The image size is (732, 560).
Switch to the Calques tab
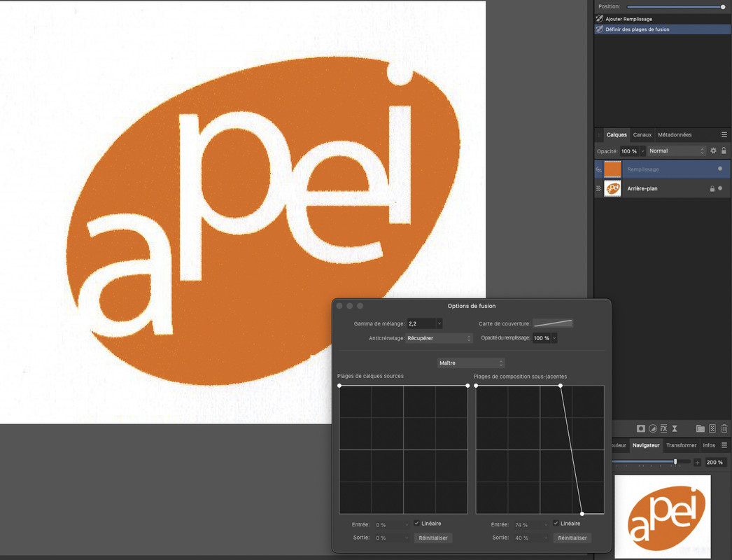617,134
